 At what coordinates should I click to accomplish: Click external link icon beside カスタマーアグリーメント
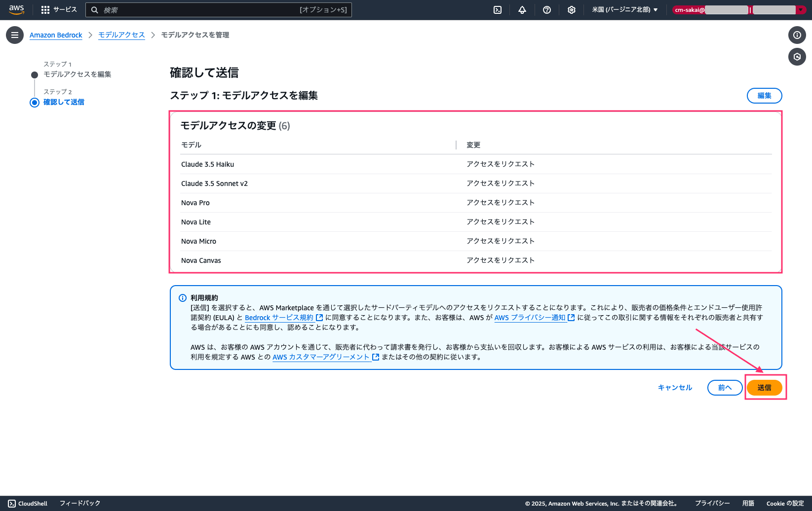tap(376, 357)
